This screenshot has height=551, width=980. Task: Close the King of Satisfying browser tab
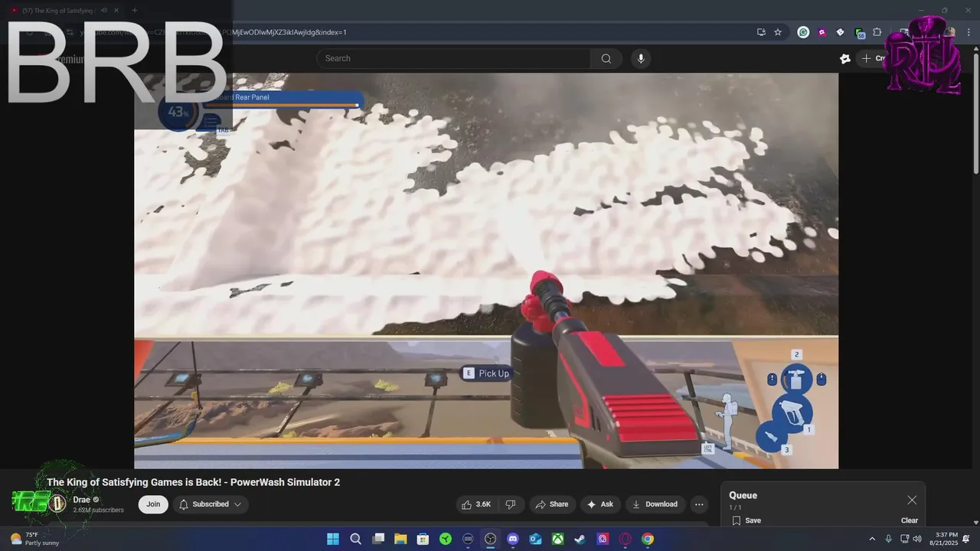coord(116,11)
